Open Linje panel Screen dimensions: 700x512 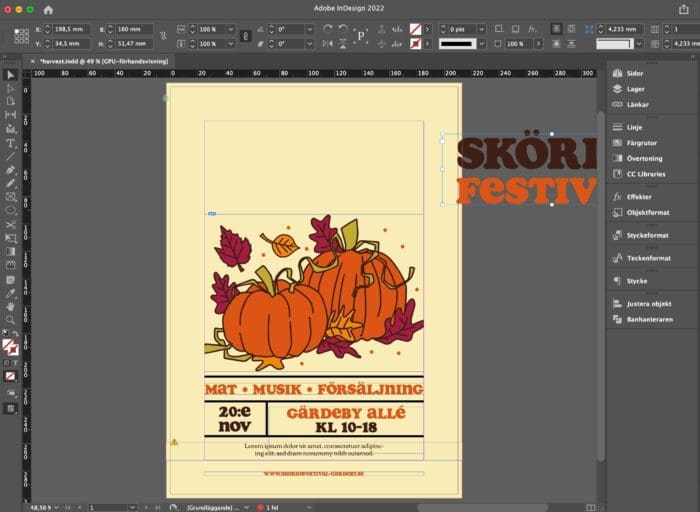point(634,127)
